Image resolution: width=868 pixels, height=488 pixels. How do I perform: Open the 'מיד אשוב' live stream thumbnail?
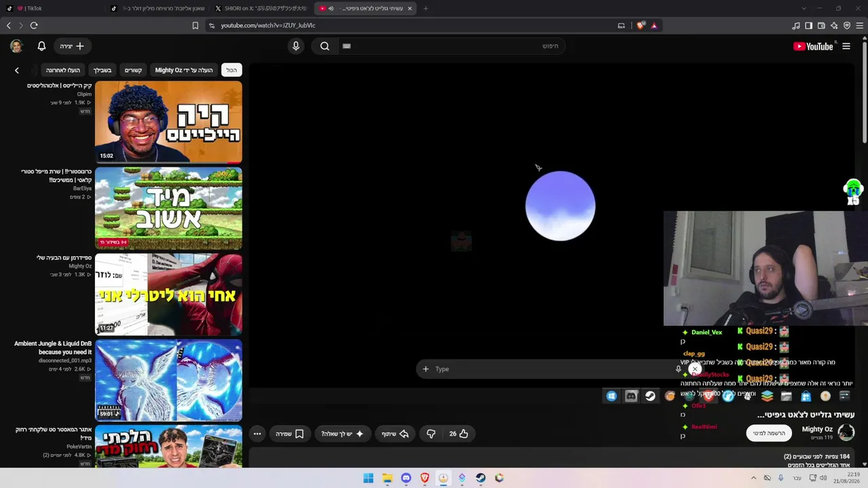pyautogui.click(x=168, y=208)
